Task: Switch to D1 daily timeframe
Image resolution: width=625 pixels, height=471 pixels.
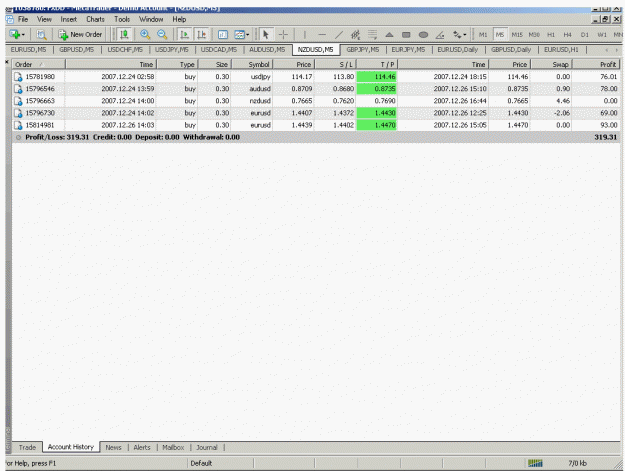Action: (585, 35)
